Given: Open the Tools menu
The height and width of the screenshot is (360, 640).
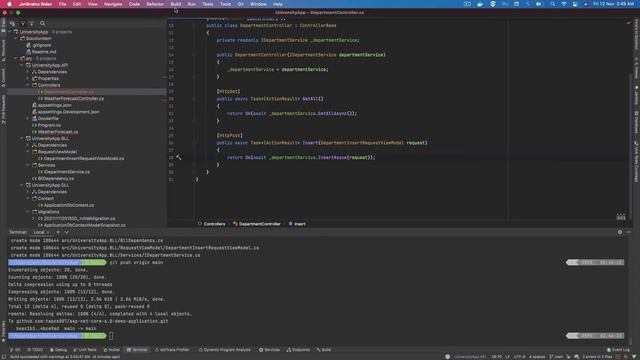Looking at the screenshot, I should click(225, 4).
